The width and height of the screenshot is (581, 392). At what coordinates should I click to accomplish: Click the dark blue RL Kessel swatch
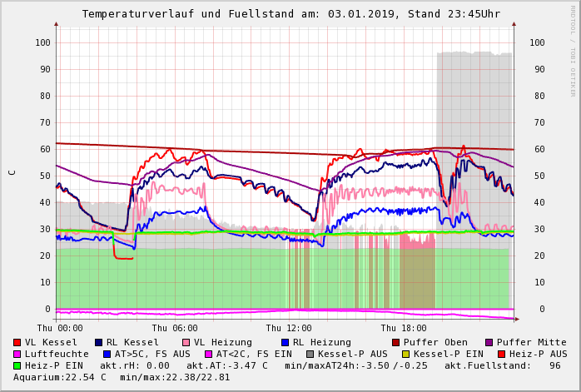[x=99, y=342]
